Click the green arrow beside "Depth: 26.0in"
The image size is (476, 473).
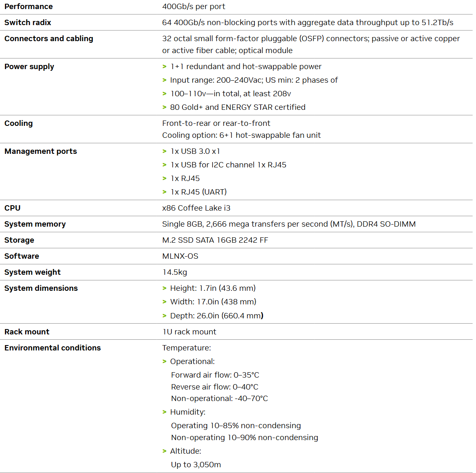(164, 316)
